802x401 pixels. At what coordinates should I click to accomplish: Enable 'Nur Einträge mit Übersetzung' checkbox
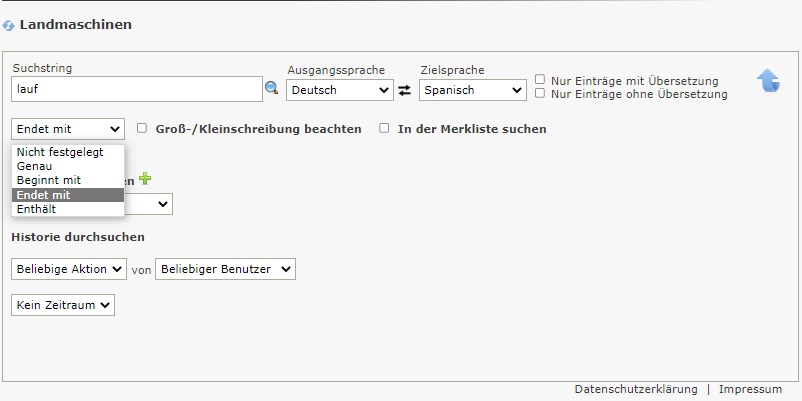pyautogui.click(x=540, y=79)
